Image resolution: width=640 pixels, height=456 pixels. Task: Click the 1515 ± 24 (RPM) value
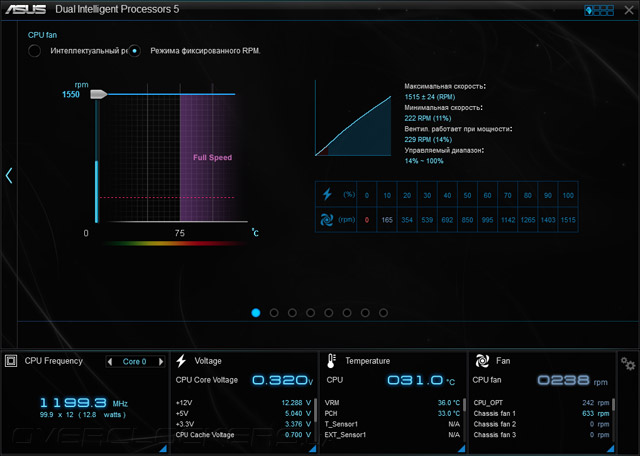point(430,97)
